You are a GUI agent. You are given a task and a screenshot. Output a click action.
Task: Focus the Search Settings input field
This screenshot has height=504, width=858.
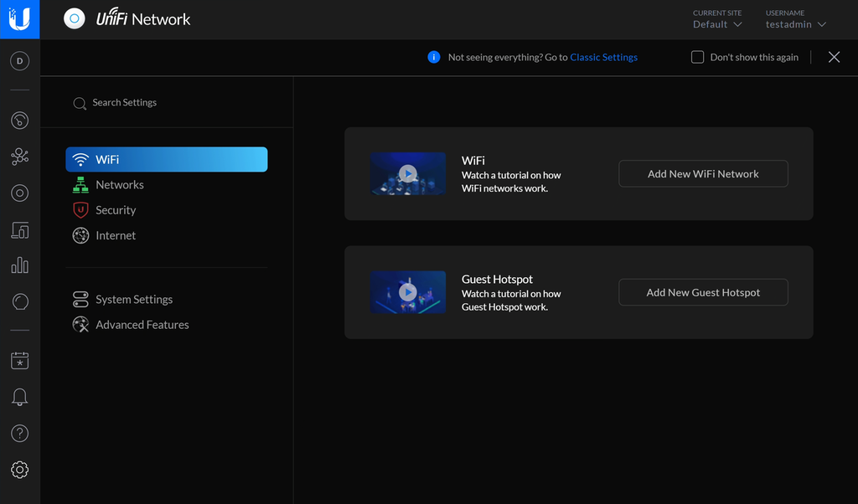(167, 103)
